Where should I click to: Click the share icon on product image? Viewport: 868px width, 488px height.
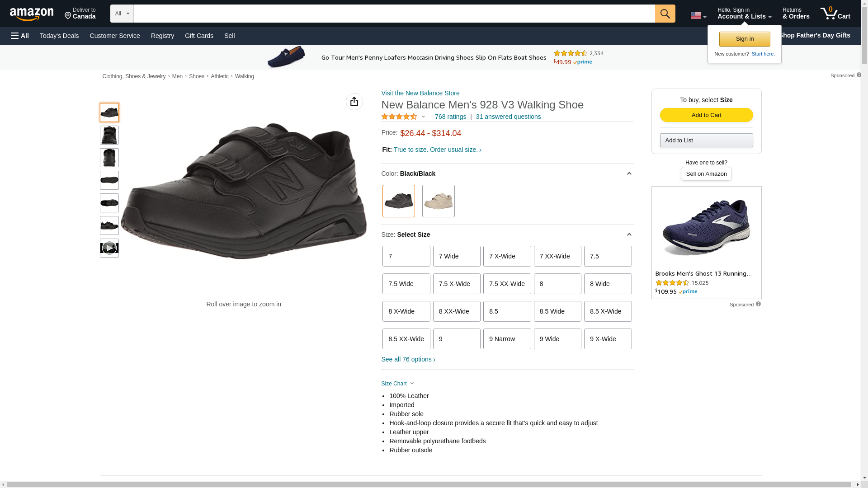click(x=354, y=102)
